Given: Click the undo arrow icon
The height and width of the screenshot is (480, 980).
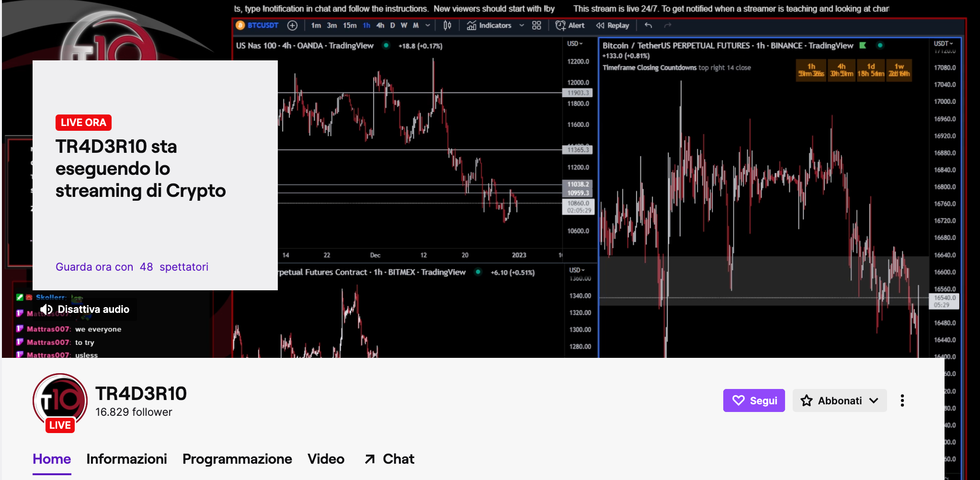Looking at the screenshot, I should coord(649,25).
